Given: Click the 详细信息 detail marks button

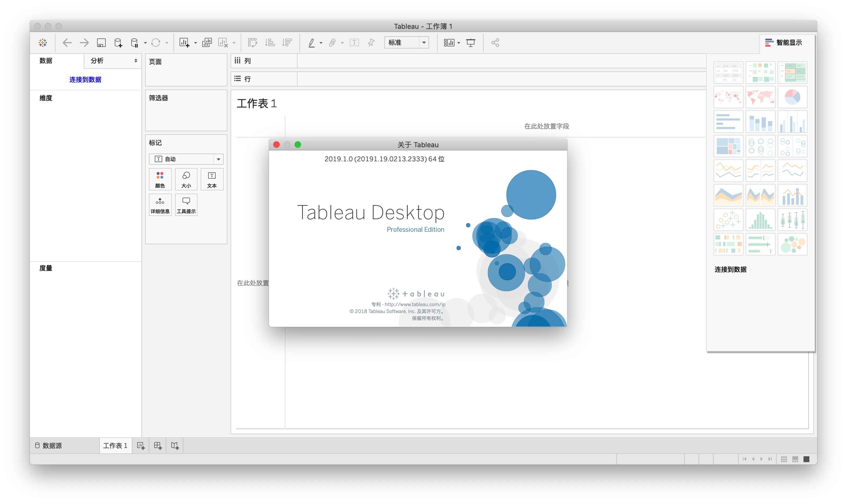Looking at the screenshot, I should pos(160,205).
